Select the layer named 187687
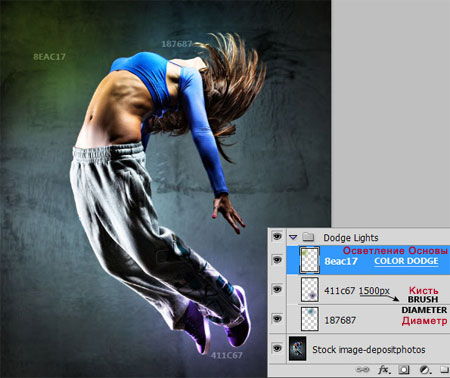The width and height of the screenshot is (450, 378). (x=340, y=320)
